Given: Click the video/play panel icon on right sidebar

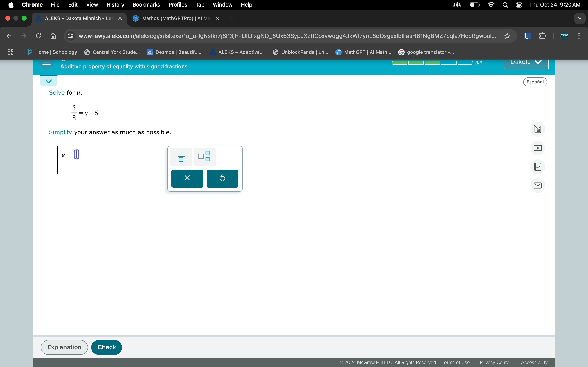Looking at the screenshot, I should tap(538, 148).
